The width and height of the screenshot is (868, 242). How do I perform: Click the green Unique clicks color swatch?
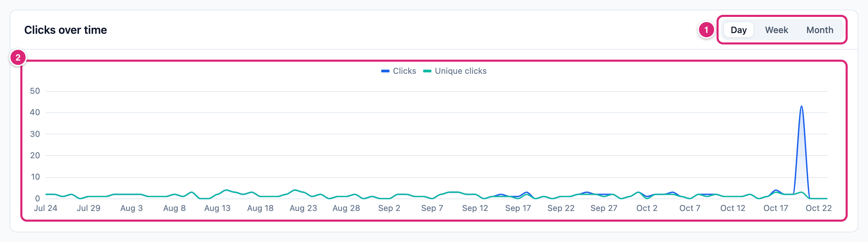coord(427,71)
